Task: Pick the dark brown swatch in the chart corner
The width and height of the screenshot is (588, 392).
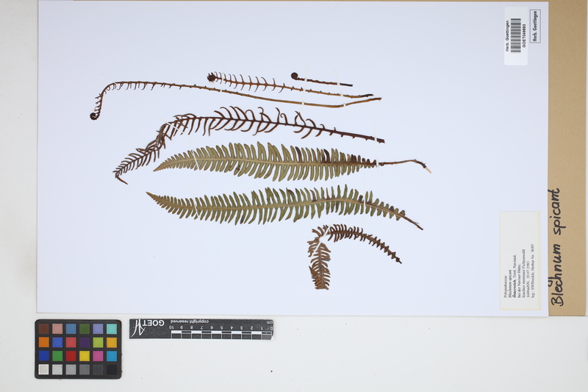Action: tap(44, 329)
